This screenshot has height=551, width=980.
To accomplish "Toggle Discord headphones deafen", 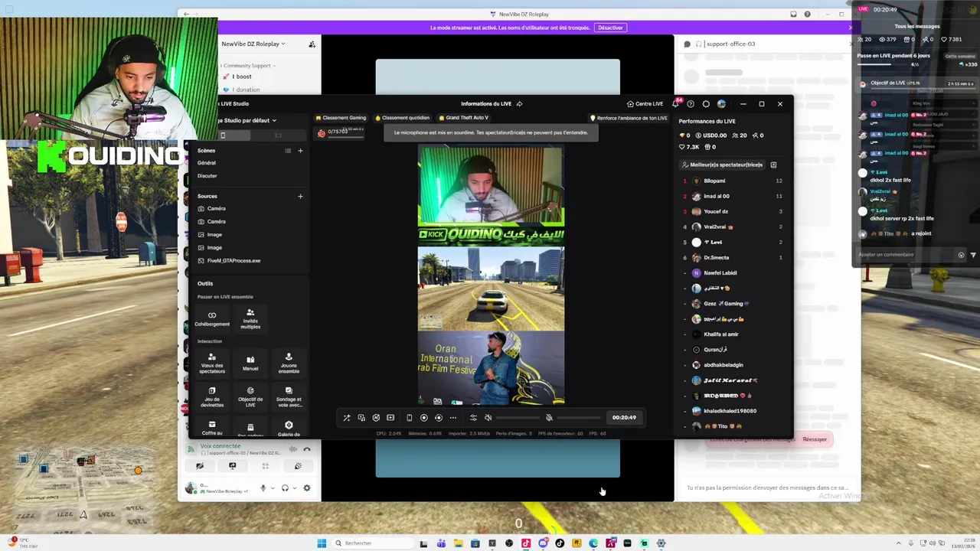I will tap(285, 488).
